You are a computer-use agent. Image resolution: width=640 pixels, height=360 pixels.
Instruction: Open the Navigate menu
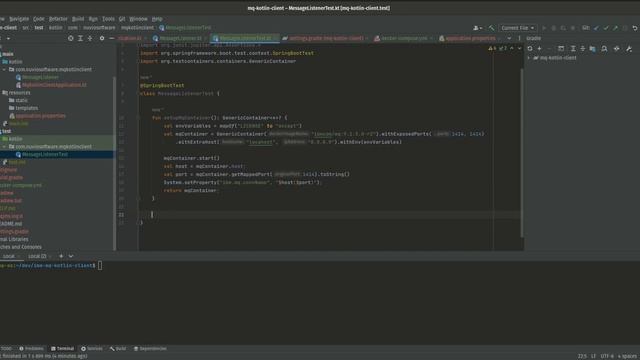[x=19, y=19]
